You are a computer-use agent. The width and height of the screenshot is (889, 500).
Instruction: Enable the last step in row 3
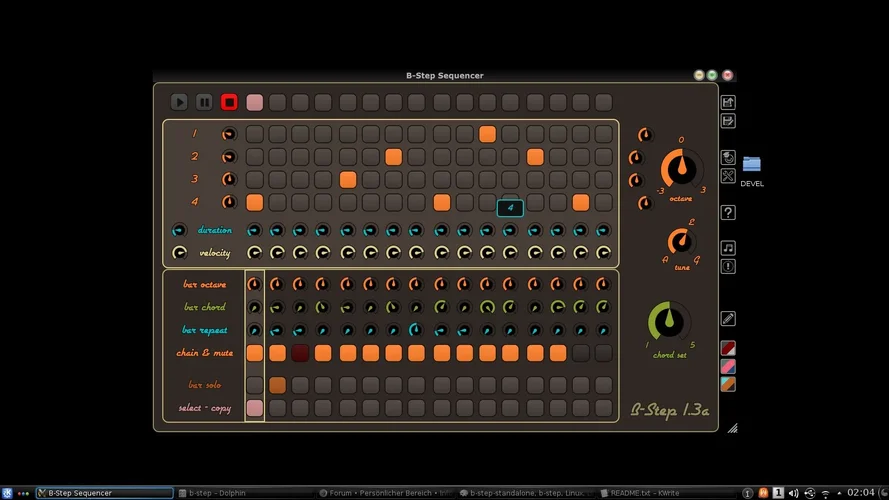(603, 179)
